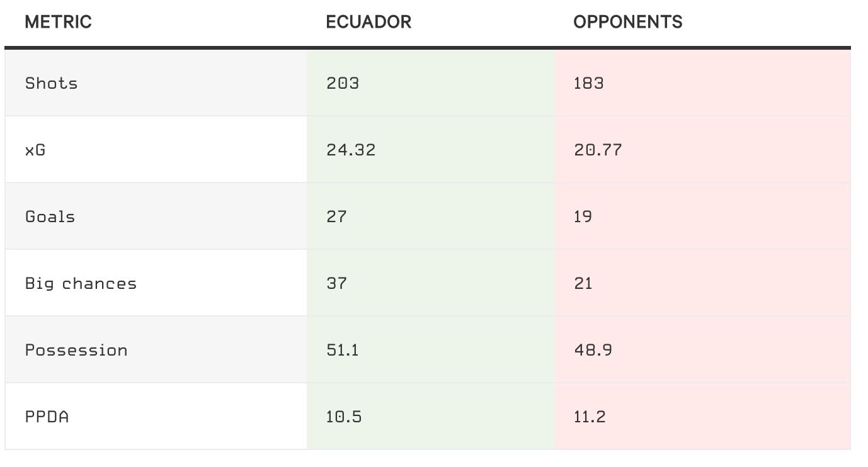
Task: Select the Big chances row label
Action: pos(81,283)
